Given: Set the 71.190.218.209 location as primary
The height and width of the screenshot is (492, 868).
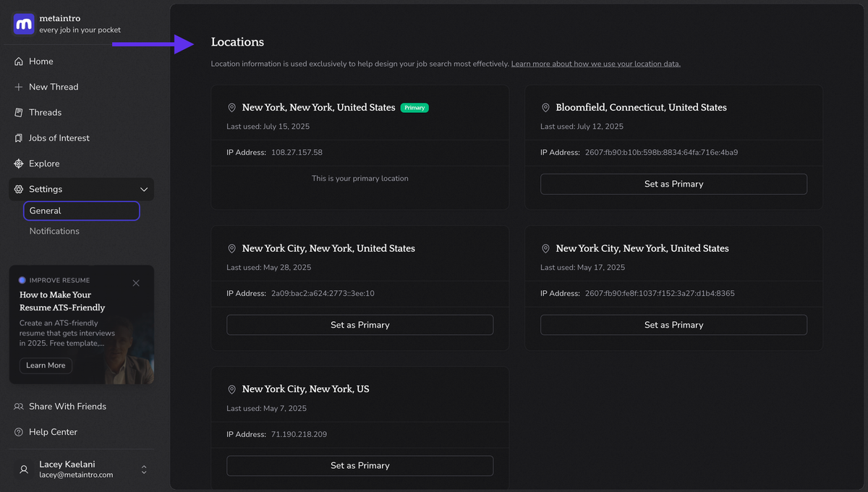Looking at the screenshot, I should point(359,465).
